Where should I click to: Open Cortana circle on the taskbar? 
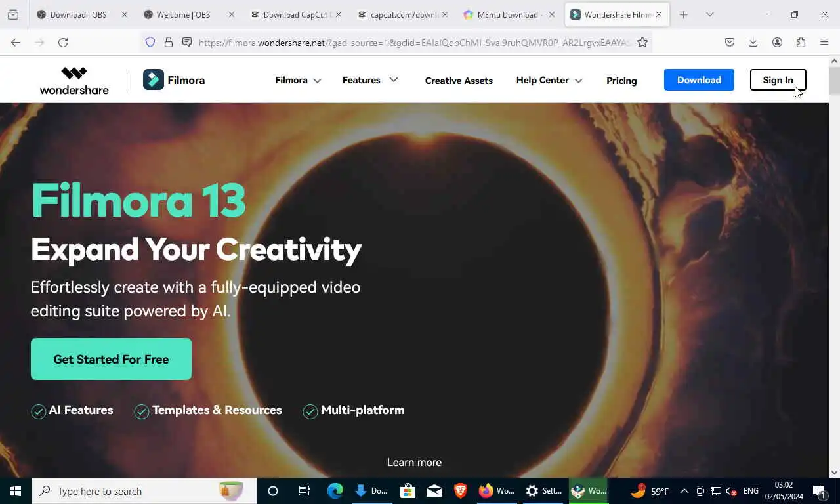273,491
